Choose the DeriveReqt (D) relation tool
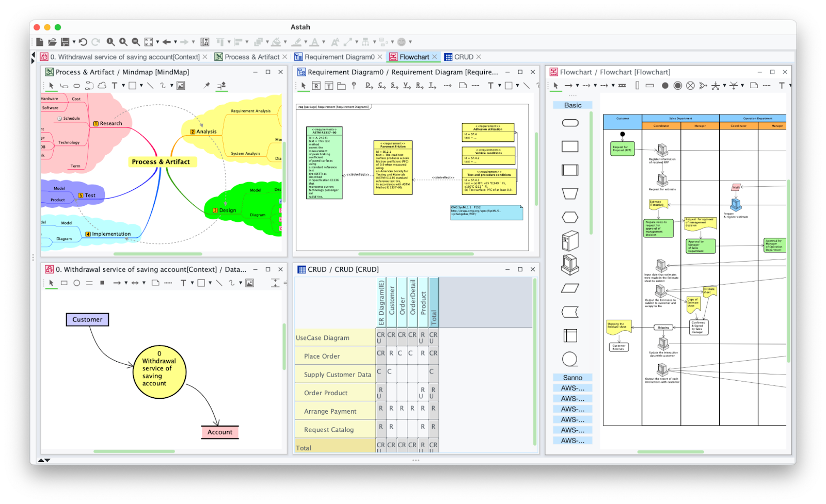Image resolution: width=826 pixels, height=504 pixels. pyautogui.click(x=369, y=86)
